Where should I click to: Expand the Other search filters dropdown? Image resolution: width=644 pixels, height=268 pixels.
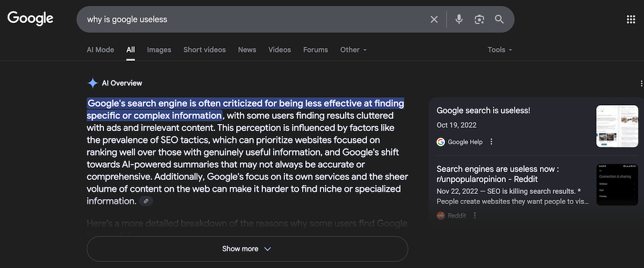(x=354, y=49)
